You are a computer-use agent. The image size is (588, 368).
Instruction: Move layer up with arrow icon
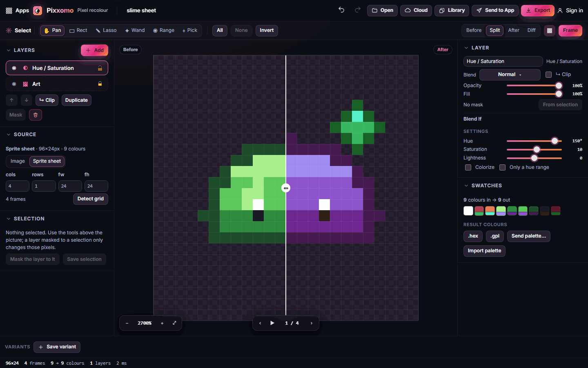12,100
